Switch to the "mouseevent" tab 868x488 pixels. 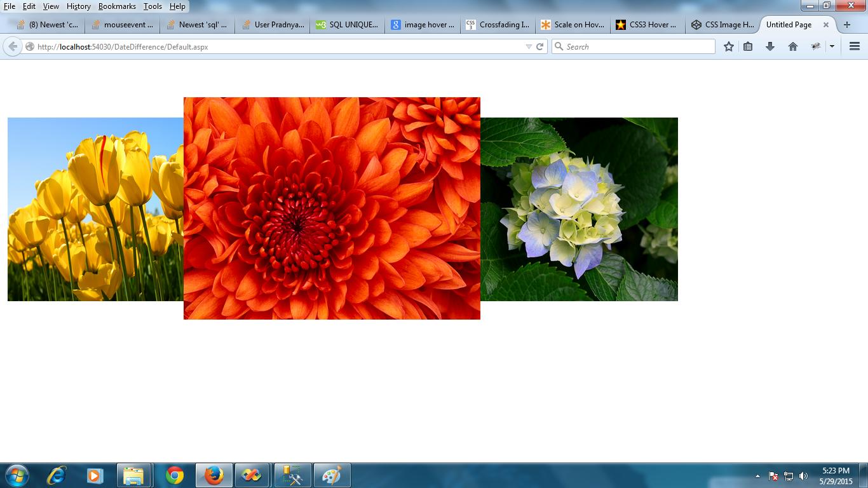click(x=123, y=25)
